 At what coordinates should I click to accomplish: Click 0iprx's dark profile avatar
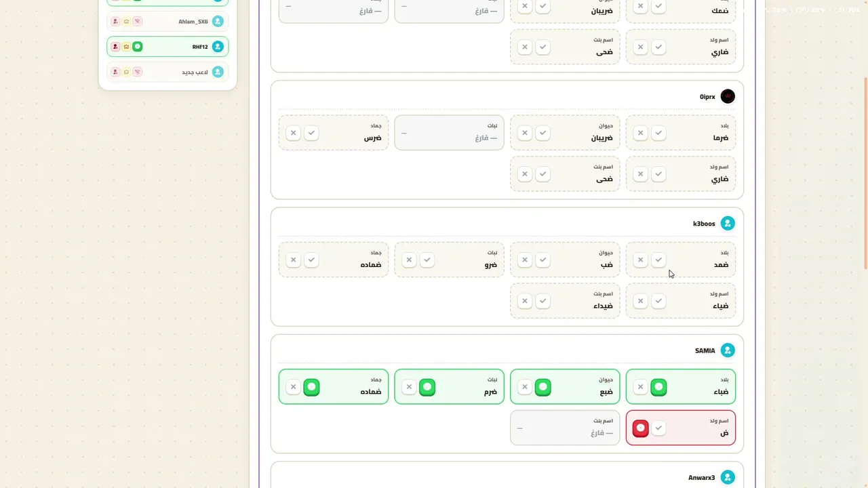coord(728,96)
